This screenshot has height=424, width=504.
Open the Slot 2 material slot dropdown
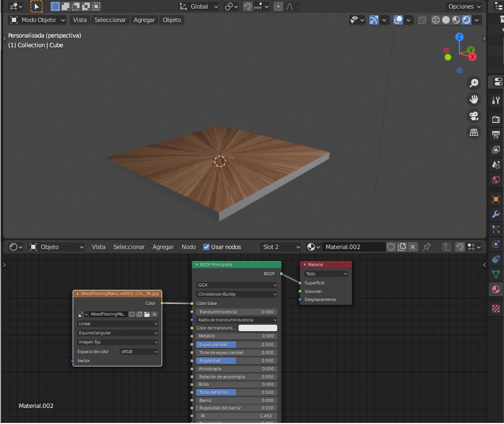click(280, 247)
